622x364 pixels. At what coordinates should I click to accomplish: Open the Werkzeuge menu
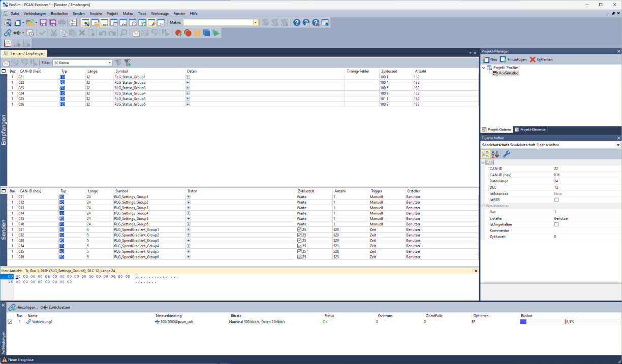[x=160, y=13]
